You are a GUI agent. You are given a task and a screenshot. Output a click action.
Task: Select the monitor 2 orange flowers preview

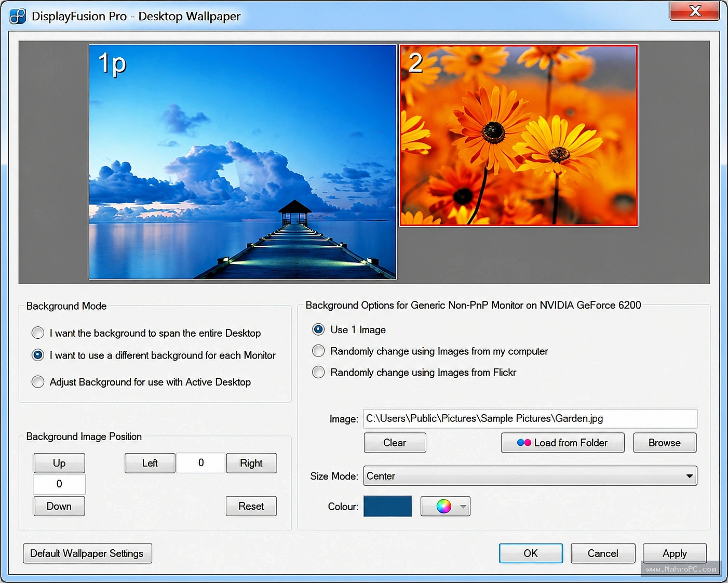point(519,136)
